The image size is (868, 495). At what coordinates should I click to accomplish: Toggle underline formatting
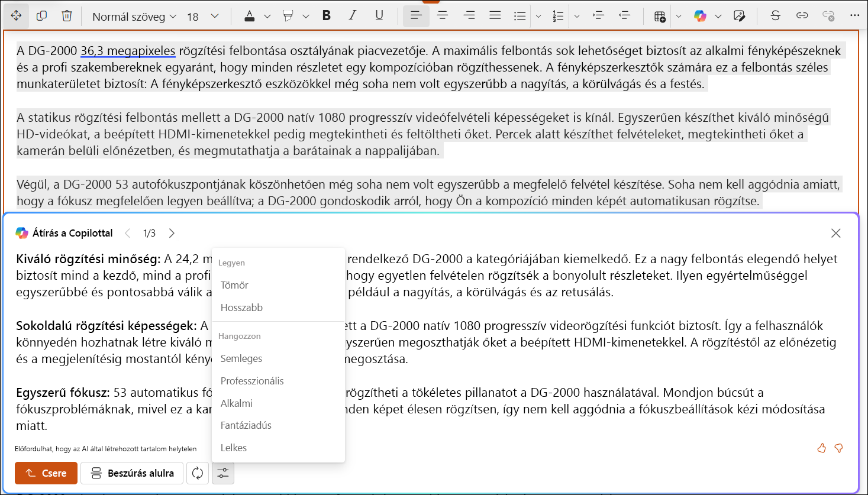[x=379, y=16]
